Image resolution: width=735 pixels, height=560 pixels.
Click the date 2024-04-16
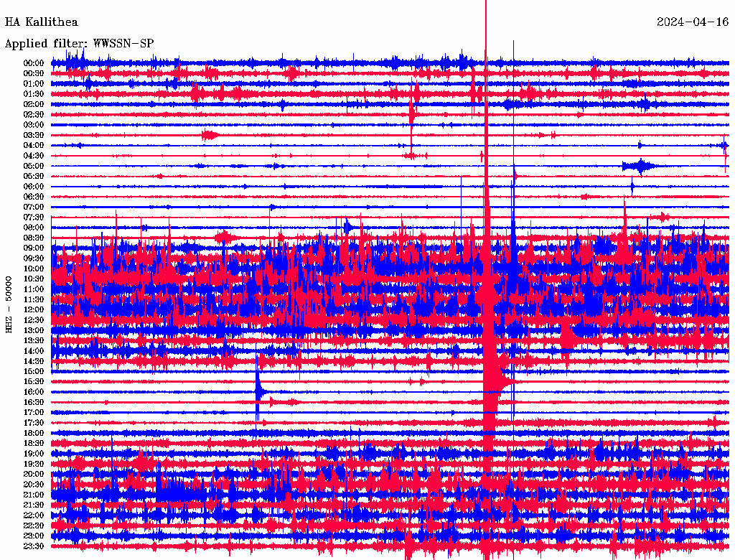(x=693, y=22)
